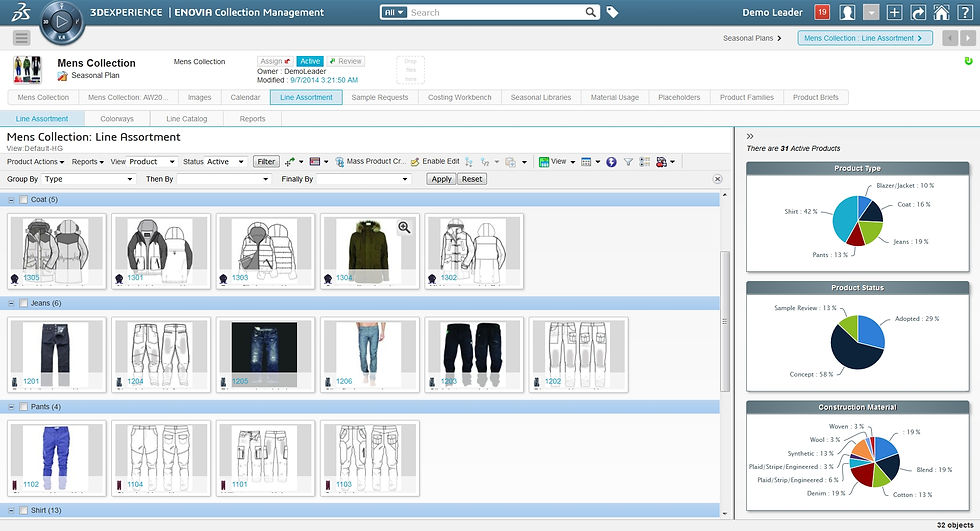Open the Material Usage tab

[x=614, y=97]
